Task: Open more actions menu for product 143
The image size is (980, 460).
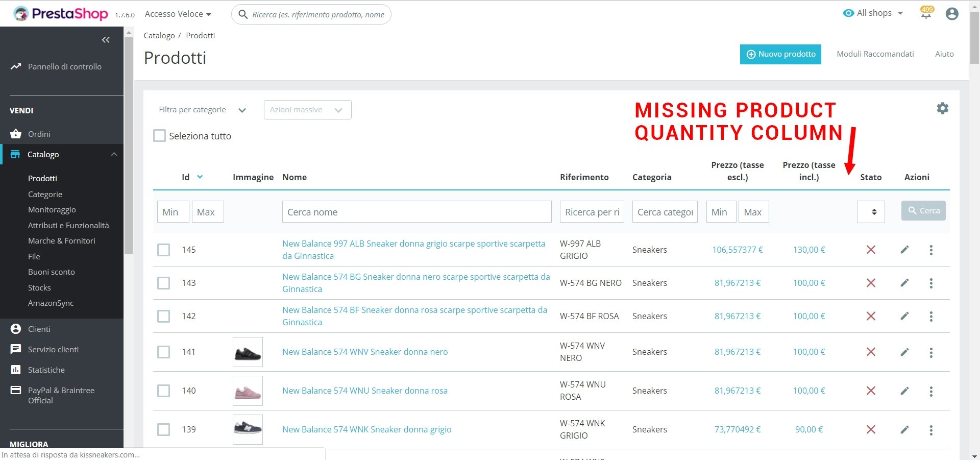Action: (931, 283)
